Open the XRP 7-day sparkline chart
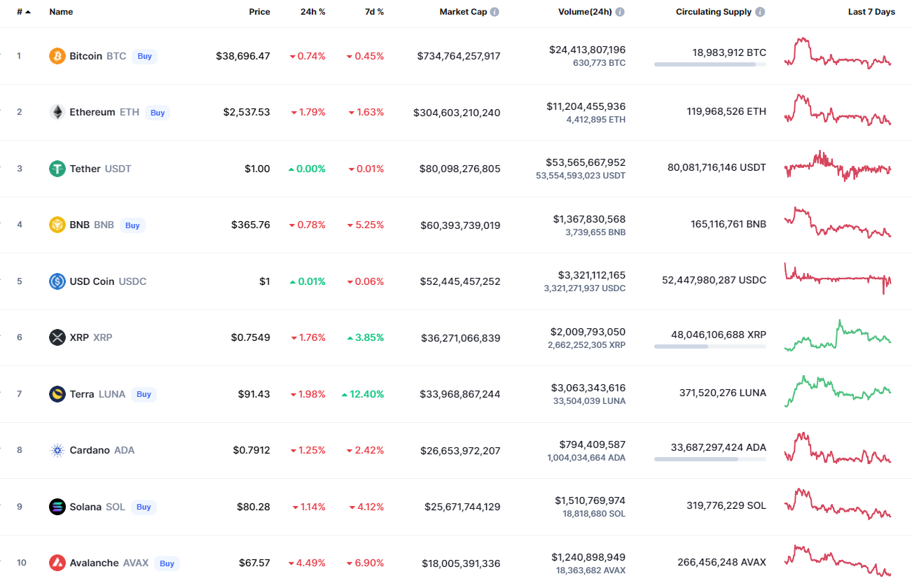Image resolution: width=912 pixels, height=588 pixels. (x=838, y=336)
